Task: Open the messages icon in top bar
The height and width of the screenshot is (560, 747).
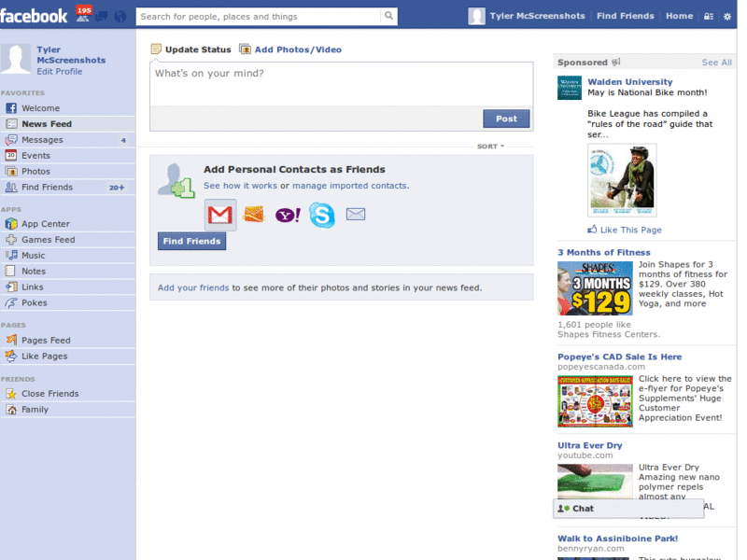Action: click(x=102, y=17)
